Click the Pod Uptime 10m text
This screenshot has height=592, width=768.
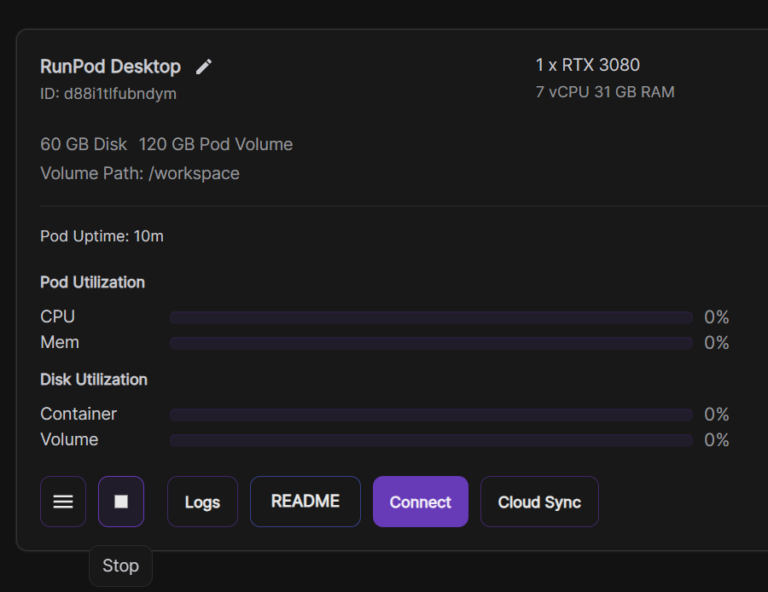pos(101,236)
